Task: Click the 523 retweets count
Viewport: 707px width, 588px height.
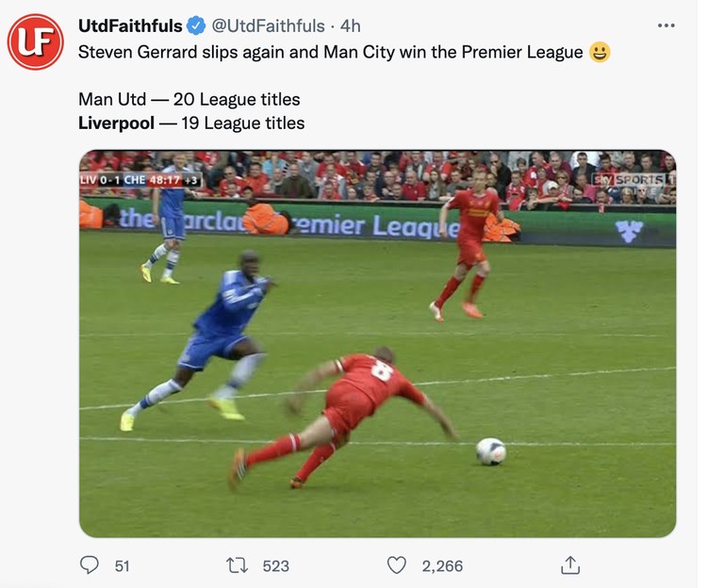Action: click(275, 566)
